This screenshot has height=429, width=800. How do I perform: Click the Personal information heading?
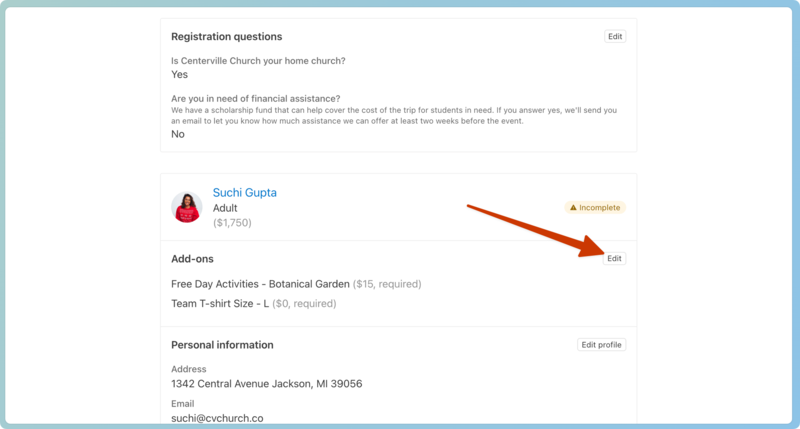pos(222,345)
